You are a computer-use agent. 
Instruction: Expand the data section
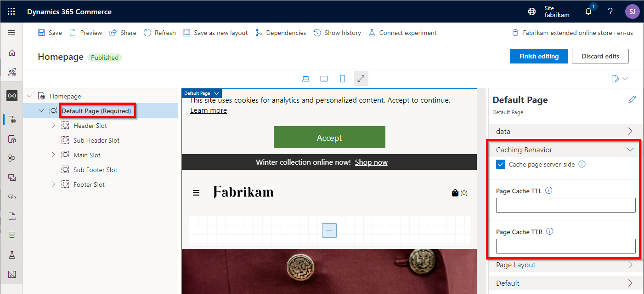pyautogui.click(x=565, y=131)
